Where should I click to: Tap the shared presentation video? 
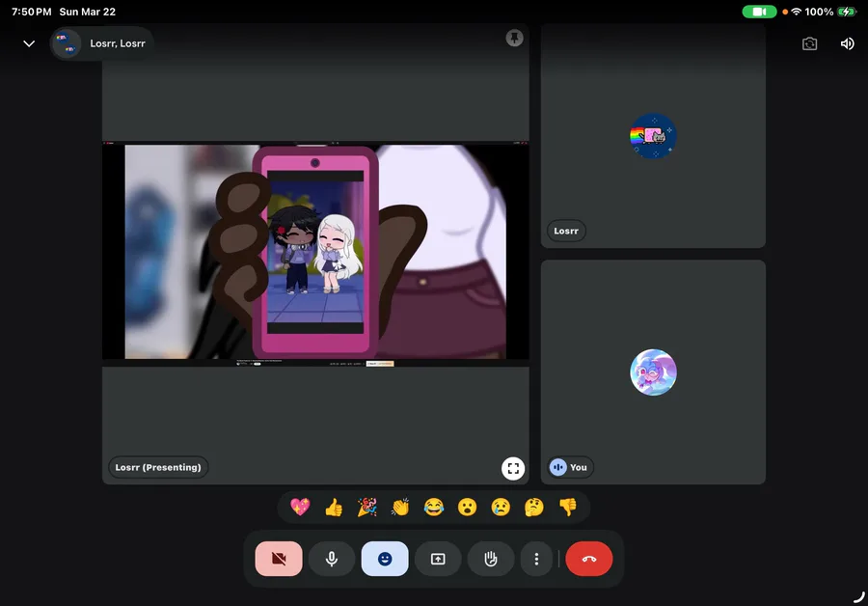(315, 253)
